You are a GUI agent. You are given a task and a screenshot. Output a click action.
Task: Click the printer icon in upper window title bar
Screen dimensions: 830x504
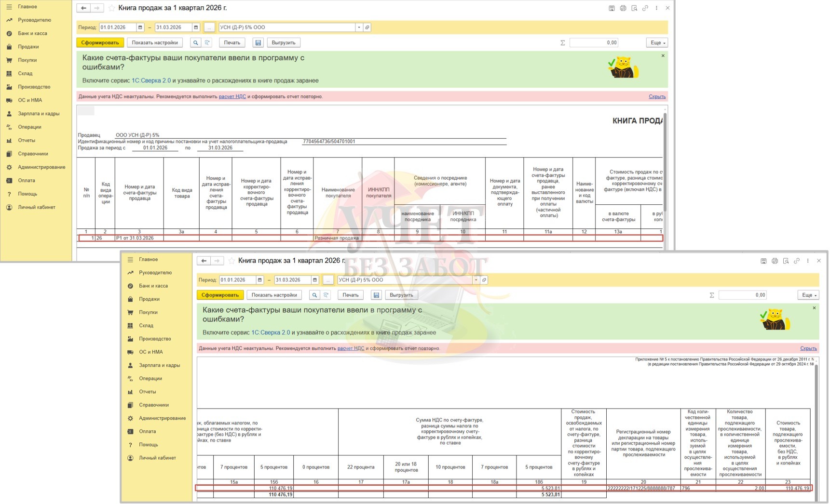coord(623,8)
